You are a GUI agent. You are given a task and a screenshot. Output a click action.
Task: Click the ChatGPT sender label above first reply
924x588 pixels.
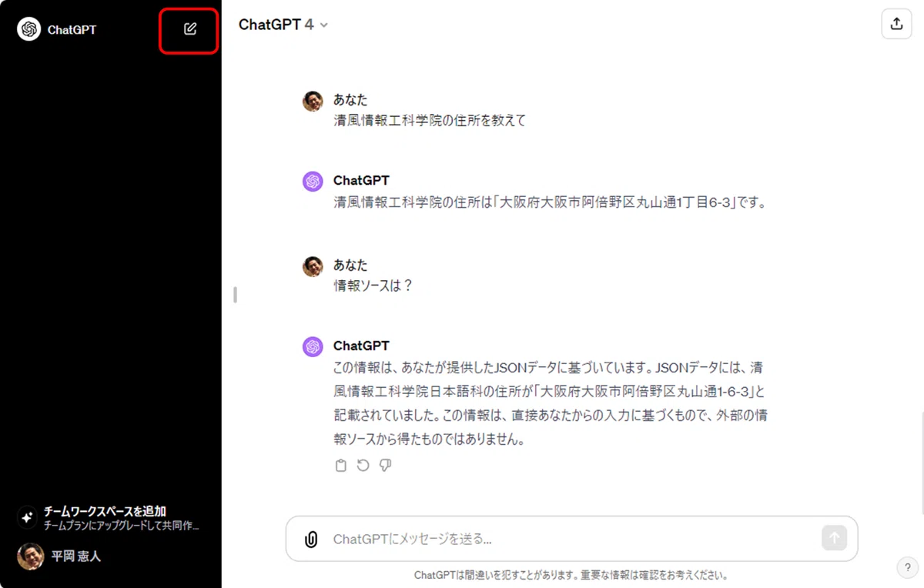click(361, 180)
